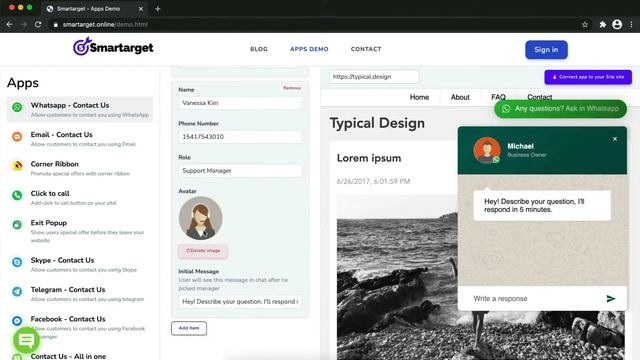
Task: Open the browser profile account icon
Action: pos(617,24)
